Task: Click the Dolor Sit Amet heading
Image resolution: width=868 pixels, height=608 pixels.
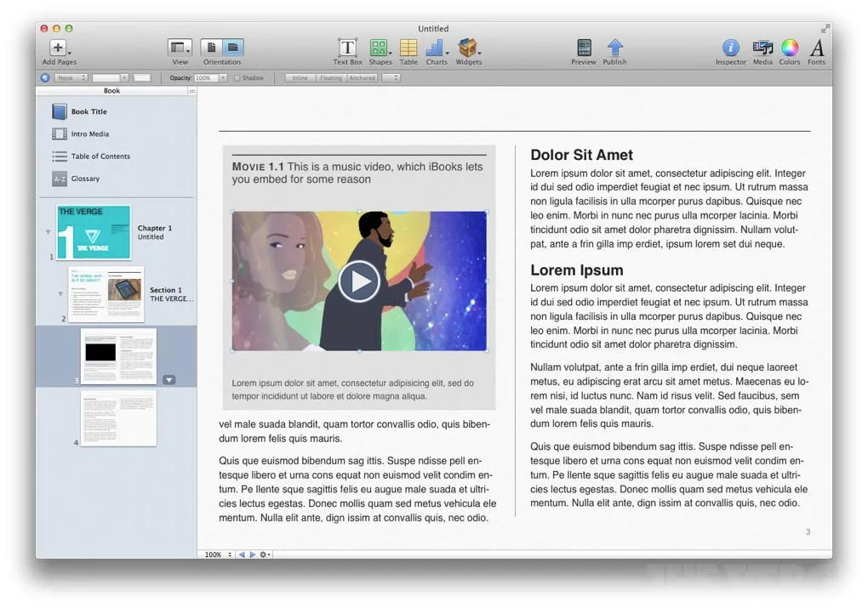Action: coord(581,155)
